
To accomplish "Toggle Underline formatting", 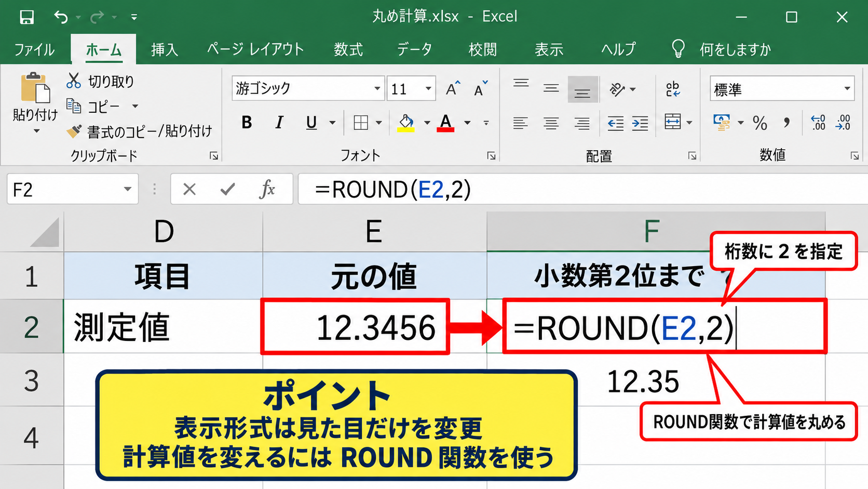I will [311, 123].
